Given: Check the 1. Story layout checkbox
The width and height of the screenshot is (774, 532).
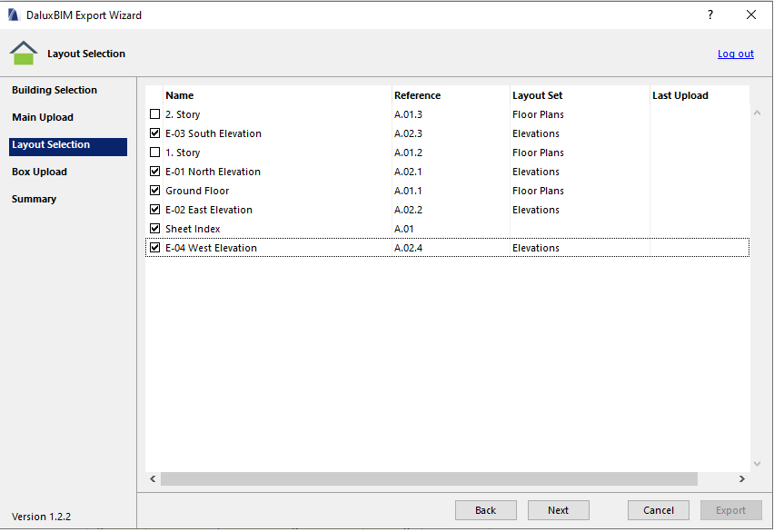Looking at the screenshot, I should click(x=154, y=153).
